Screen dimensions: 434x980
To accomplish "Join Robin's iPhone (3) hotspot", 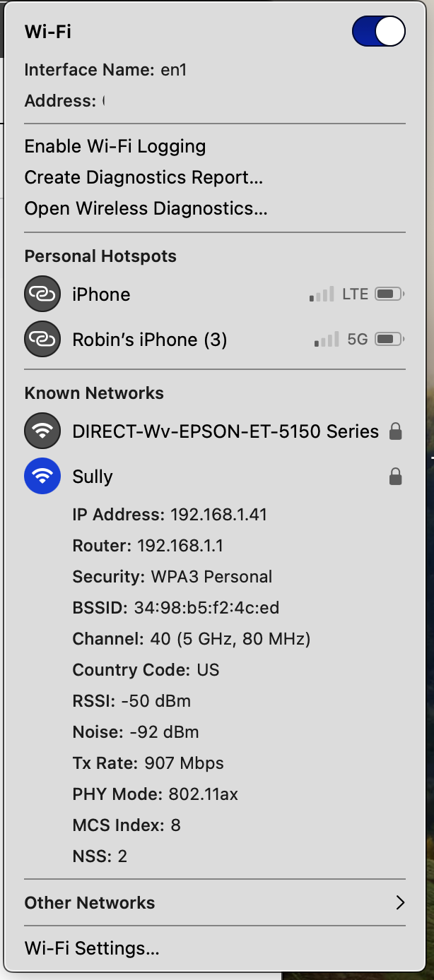I will coord(150,340).
